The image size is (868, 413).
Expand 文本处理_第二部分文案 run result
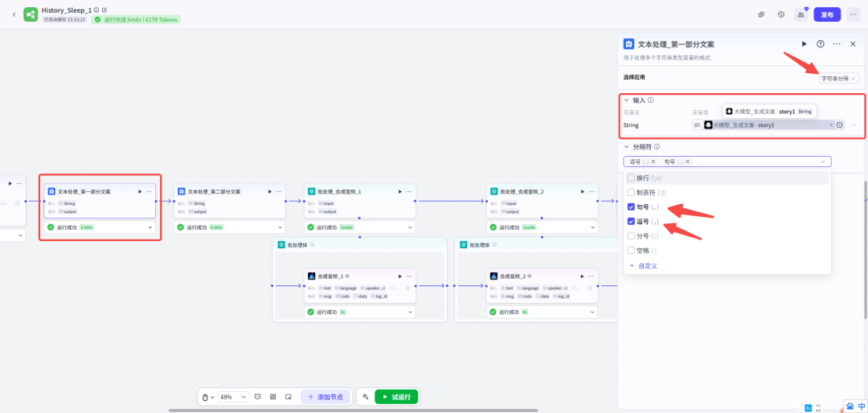click(x=280, y=227)
